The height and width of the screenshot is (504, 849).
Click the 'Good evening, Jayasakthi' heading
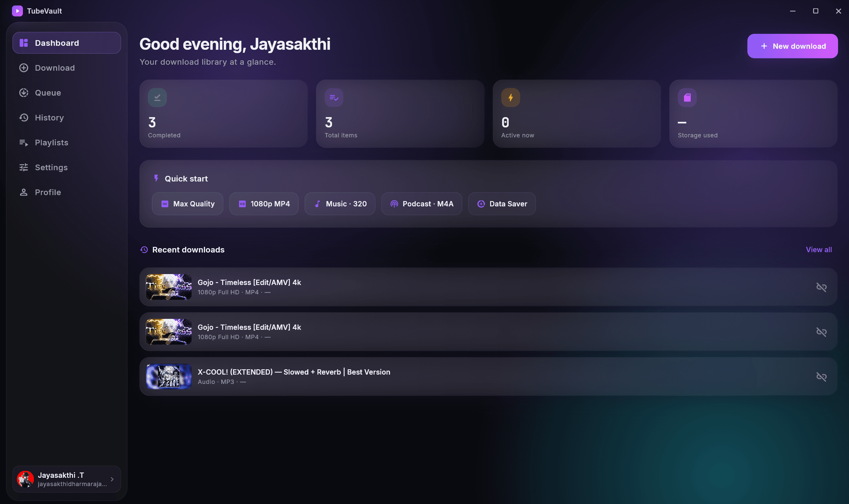coord(235,44)
